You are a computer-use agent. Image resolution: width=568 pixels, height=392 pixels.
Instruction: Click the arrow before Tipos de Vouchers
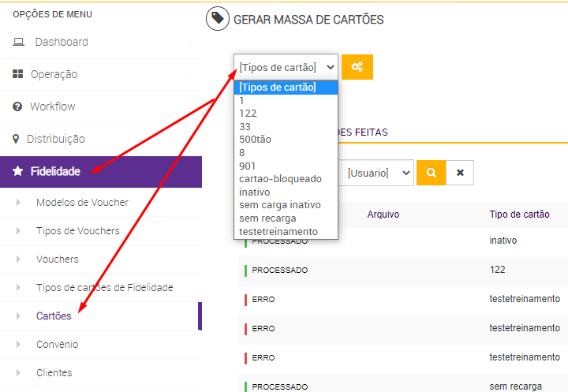[x=18, y=231]
